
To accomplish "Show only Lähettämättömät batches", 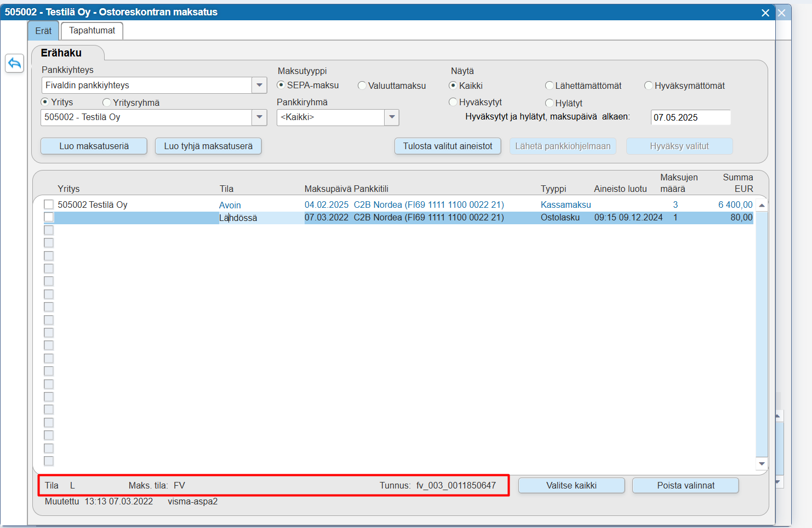I will [549, 86].
